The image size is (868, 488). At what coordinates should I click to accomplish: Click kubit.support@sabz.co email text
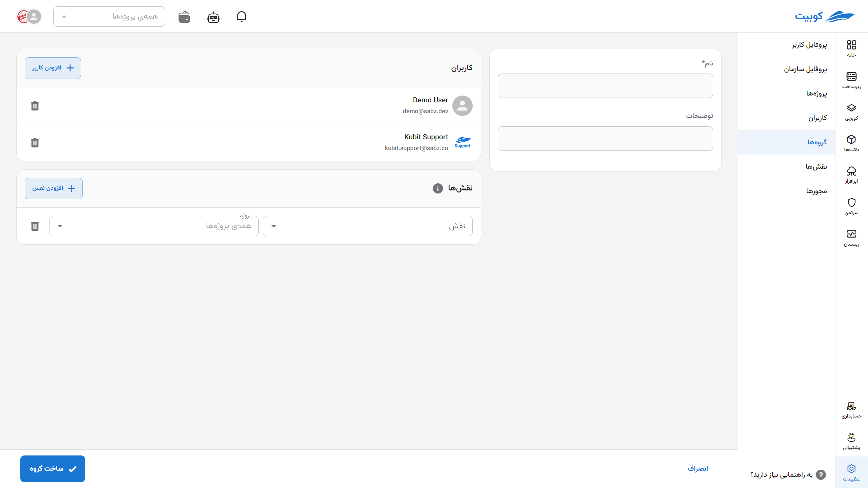tap(416, 148)
